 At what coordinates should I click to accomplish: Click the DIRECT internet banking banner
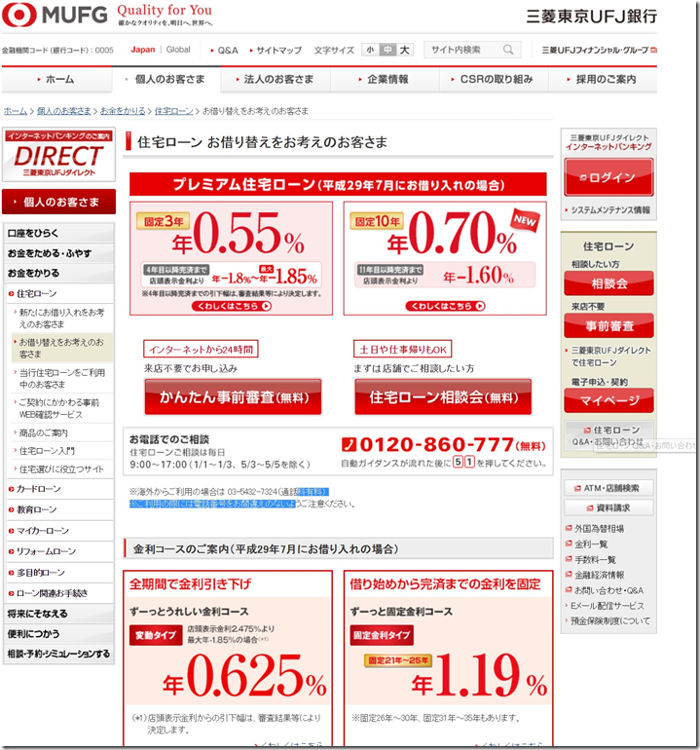(58, 154)
